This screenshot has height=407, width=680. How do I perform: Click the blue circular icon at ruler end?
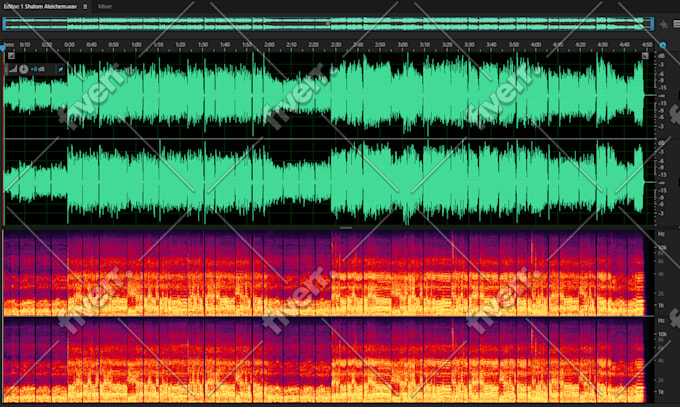pyautogui.click(x=663, y=45)
